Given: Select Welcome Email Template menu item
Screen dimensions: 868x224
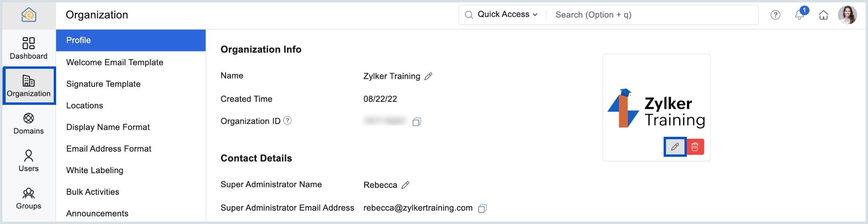Looking at the screenshot, I should (115, 62).
